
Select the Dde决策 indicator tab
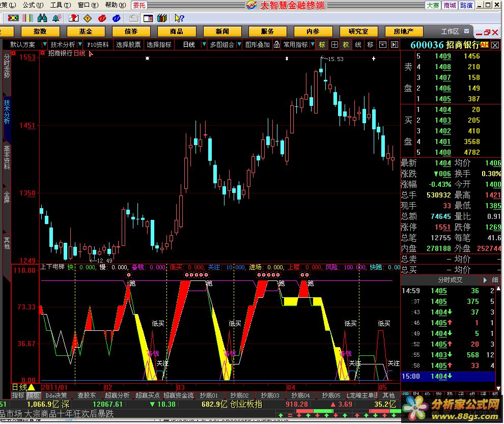tap(56, 395)
